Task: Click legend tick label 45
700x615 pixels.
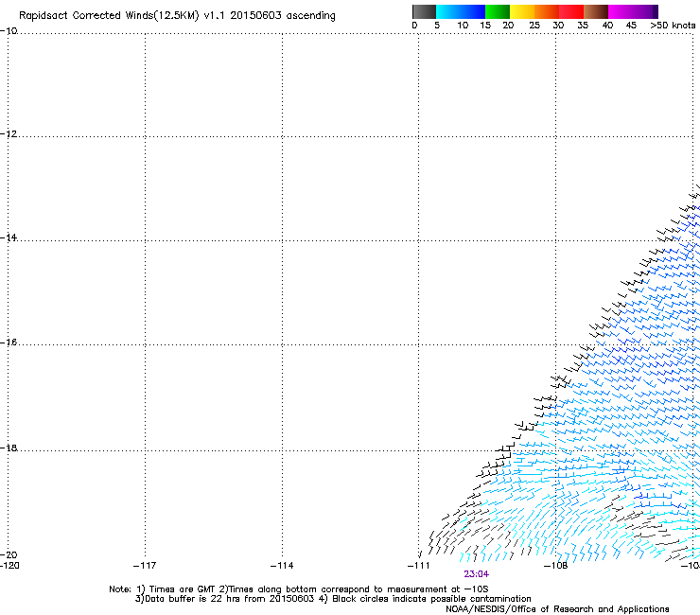Action: [631, 26]
